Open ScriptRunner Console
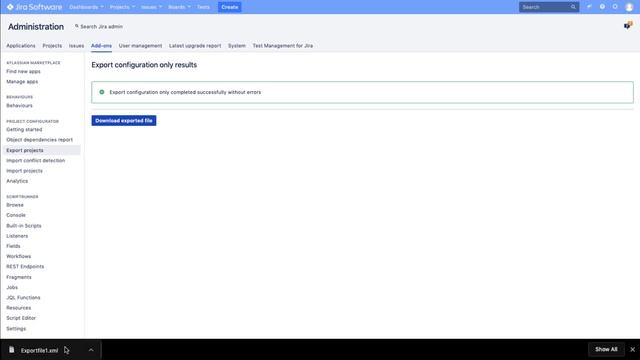The width and height of the screenshot is (640, 360). point(16,215)
